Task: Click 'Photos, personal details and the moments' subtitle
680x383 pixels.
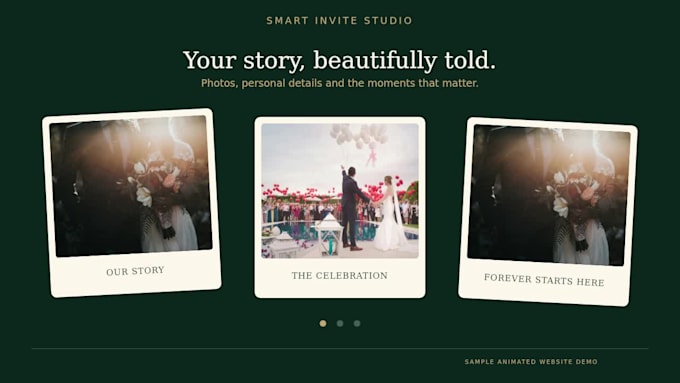Action: [340, 83]
